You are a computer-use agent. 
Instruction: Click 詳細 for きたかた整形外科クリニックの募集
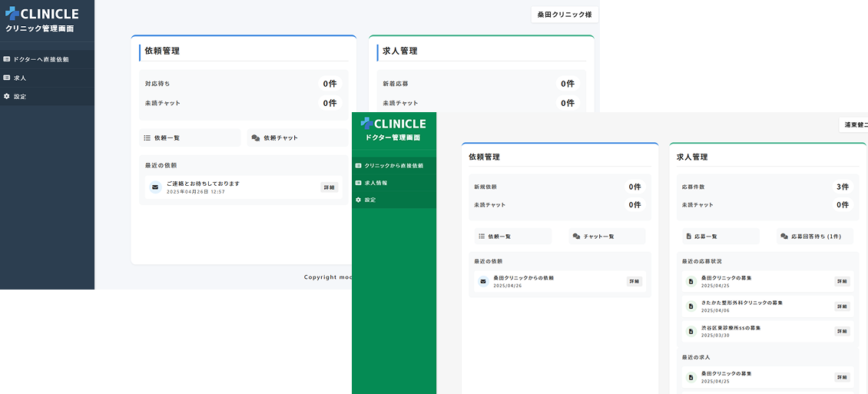pos(842,306)
